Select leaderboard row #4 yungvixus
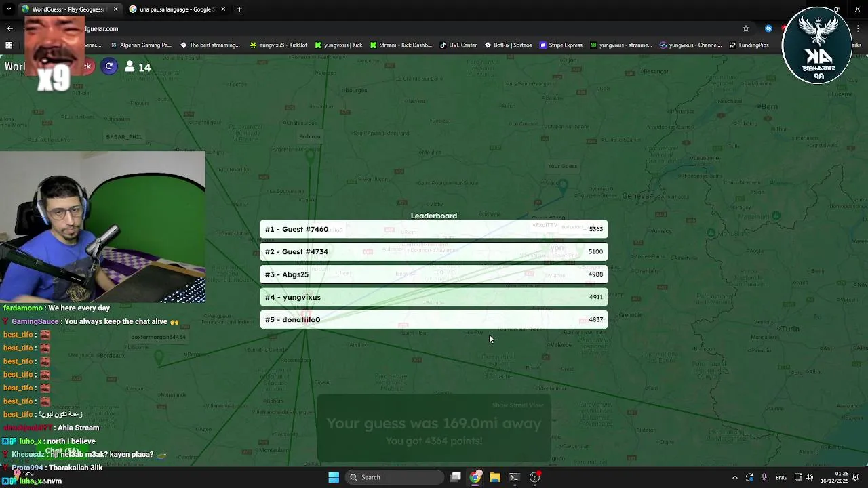Image resolution: width=868 pixels, height=488 pixels. tap(434, 297)
